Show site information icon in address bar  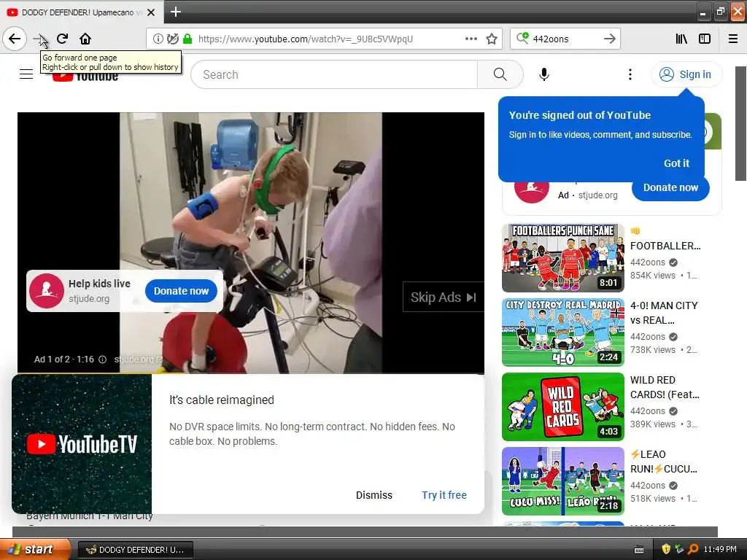158,39
